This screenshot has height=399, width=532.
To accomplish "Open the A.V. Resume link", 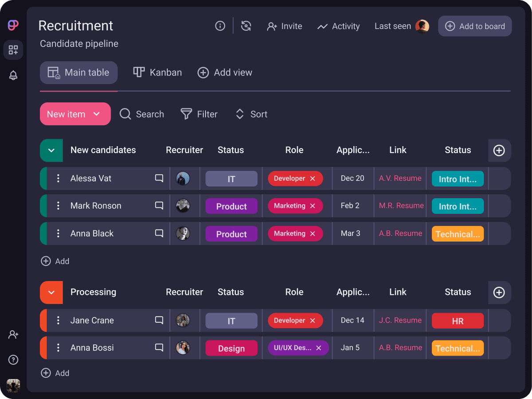I will point(400,178).
